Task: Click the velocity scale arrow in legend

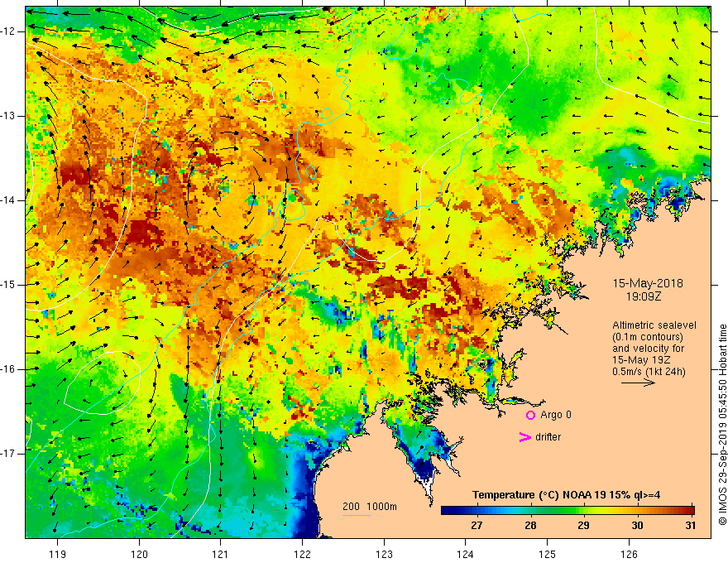Action: [638, 383]
